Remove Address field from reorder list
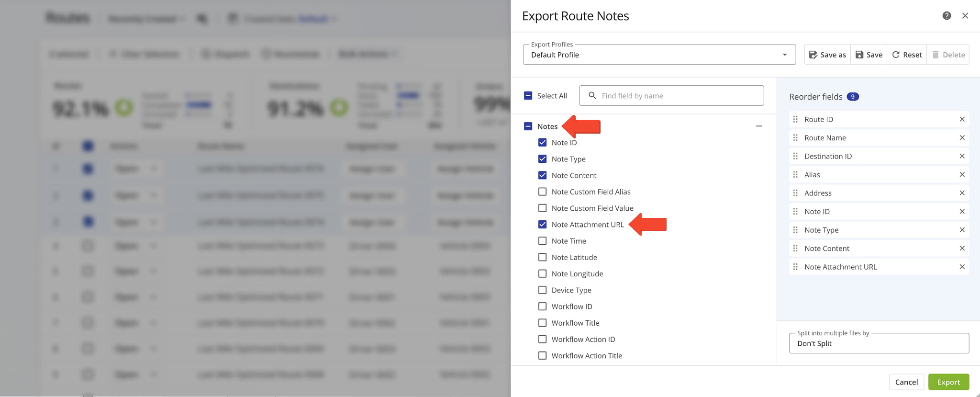Image resolution: width=980 pixels, height=397 pixels. [x=962, y=193]
